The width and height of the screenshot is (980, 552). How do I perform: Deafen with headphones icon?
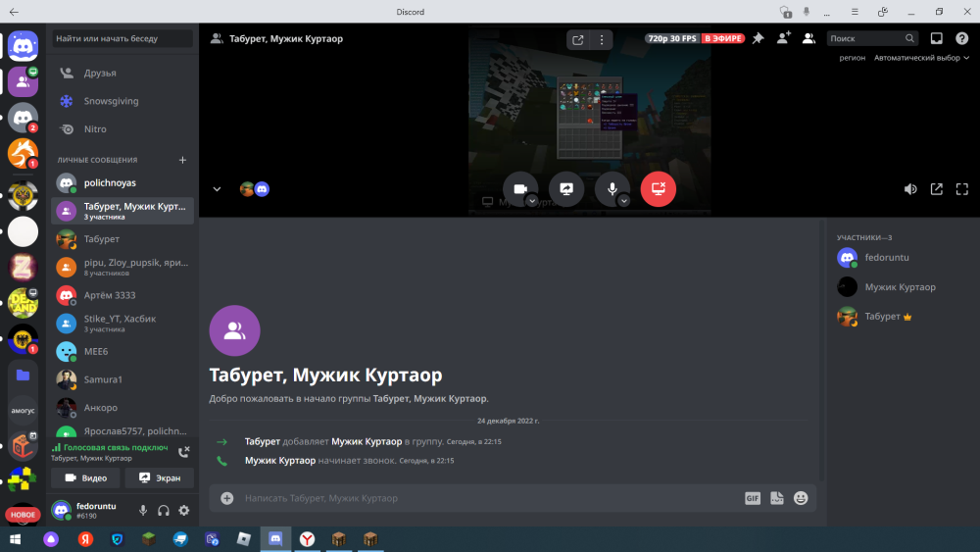pyautogui.click(x=163, y=510)
